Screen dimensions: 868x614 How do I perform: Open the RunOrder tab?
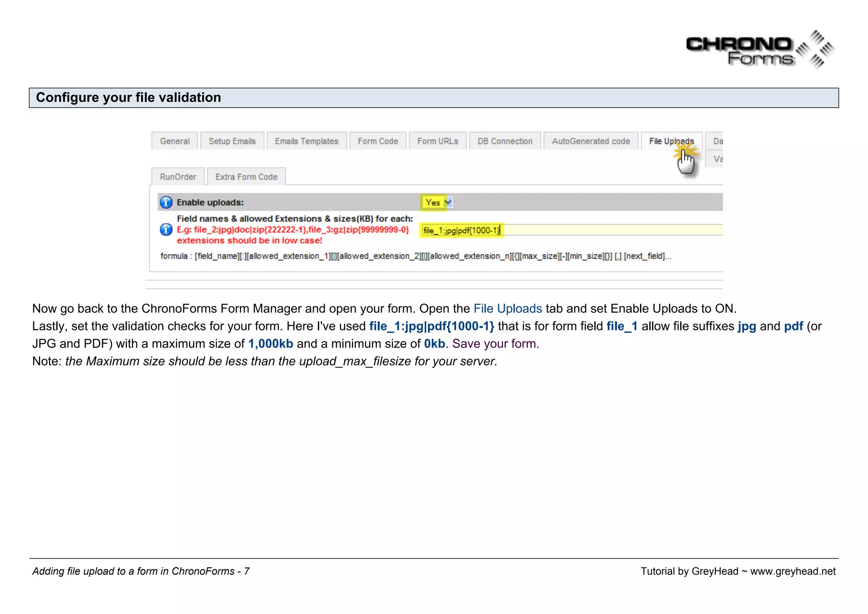[178, 177]
